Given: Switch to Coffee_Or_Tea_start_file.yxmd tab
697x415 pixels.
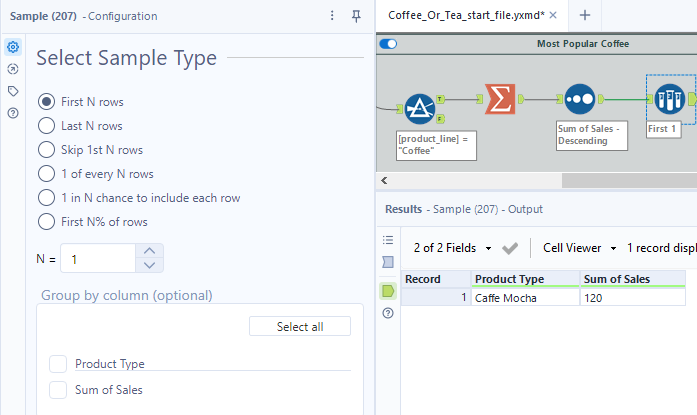Looking at the screenshot, I should coord(466,16).
